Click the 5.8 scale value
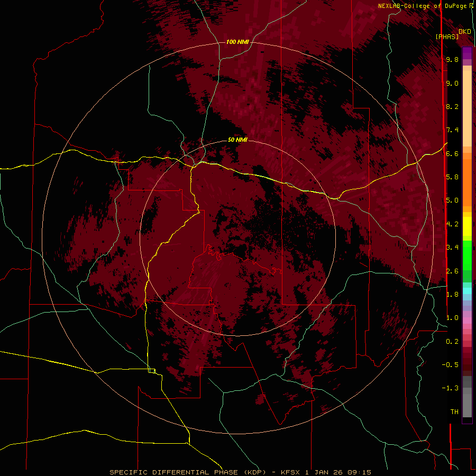The image size is (476, 476). (452, 177)
